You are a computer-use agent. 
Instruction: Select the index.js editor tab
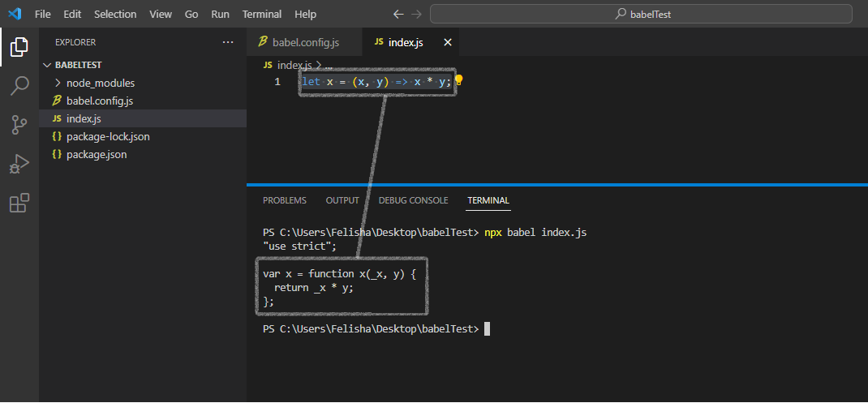pyautogui.click(x=410, y=42)
